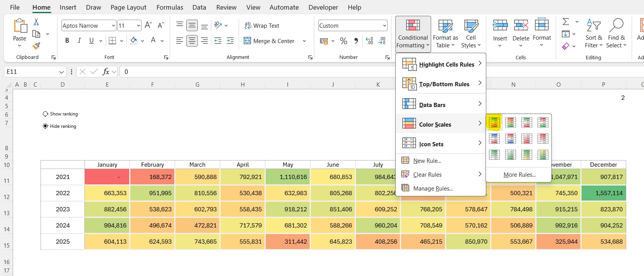
Task: Select Green-White-Red color scale preset
Action: coord(526,122)
